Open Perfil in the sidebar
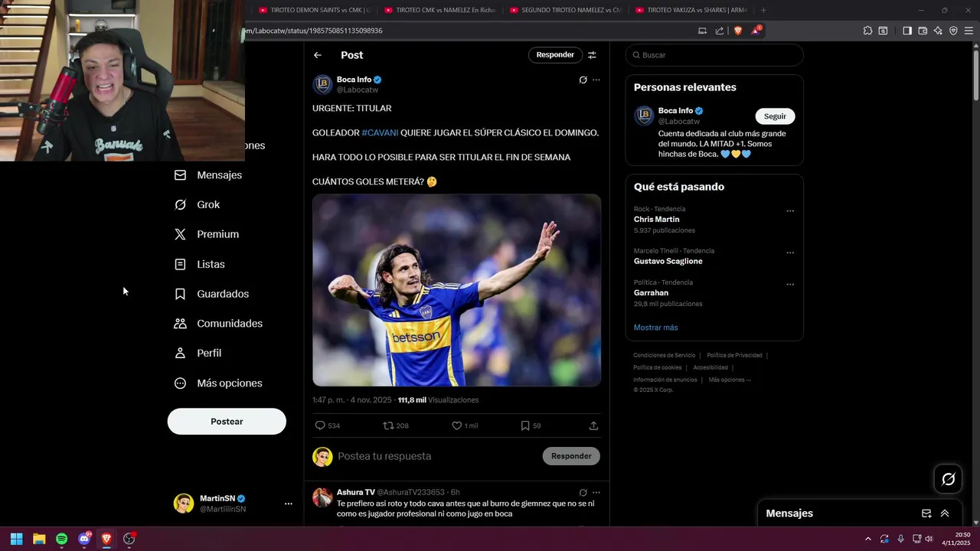 198,354
